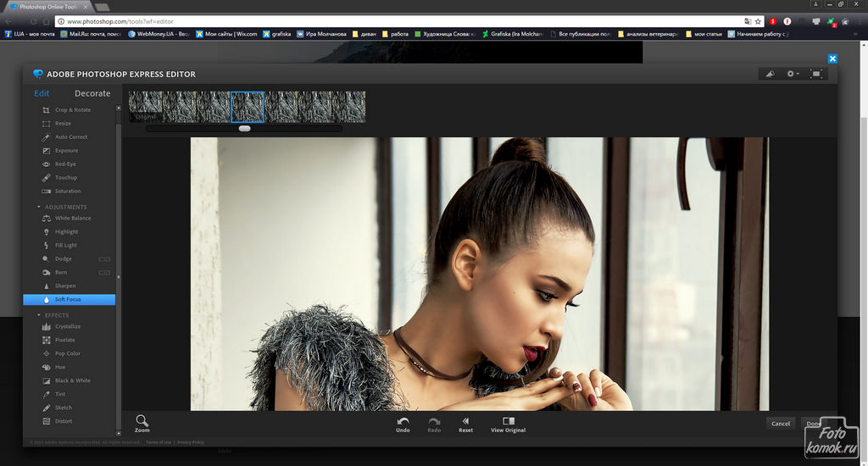Collapse the EFFECTS section
The image size is (868, 466).
[39, 315]
